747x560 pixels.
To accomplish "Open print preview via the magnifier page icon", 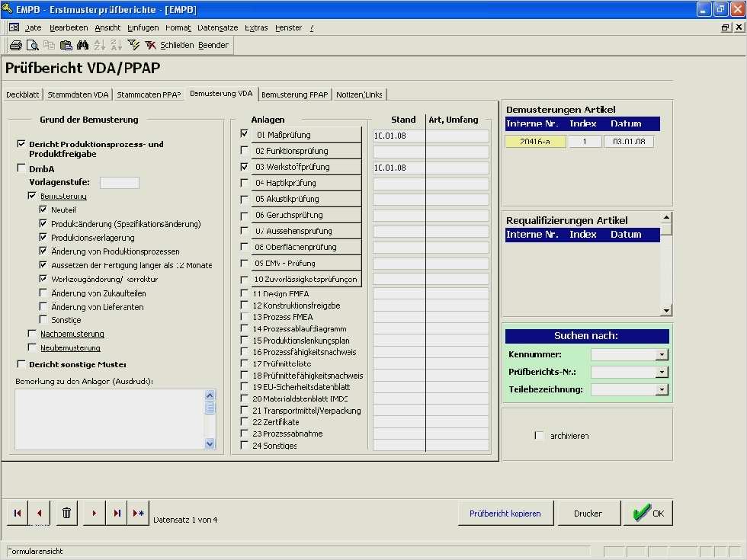I will coord(33,45).
